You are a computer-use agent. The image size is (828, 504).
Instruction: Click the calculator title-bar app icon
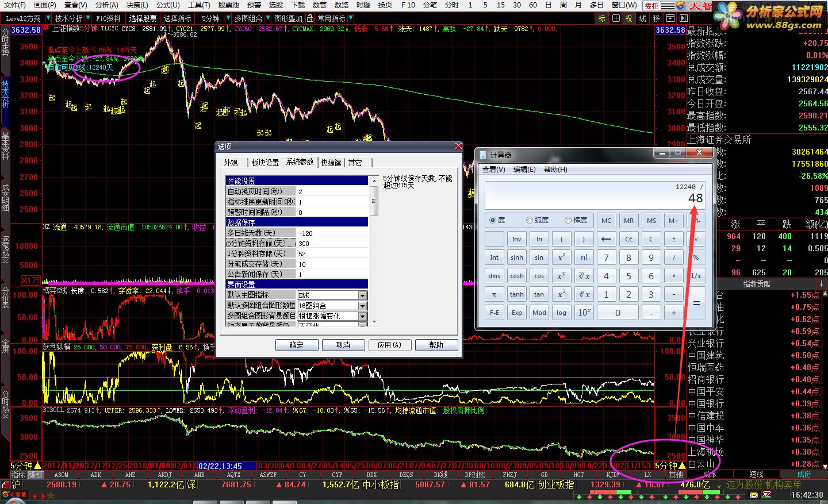(x=482, y=155)
